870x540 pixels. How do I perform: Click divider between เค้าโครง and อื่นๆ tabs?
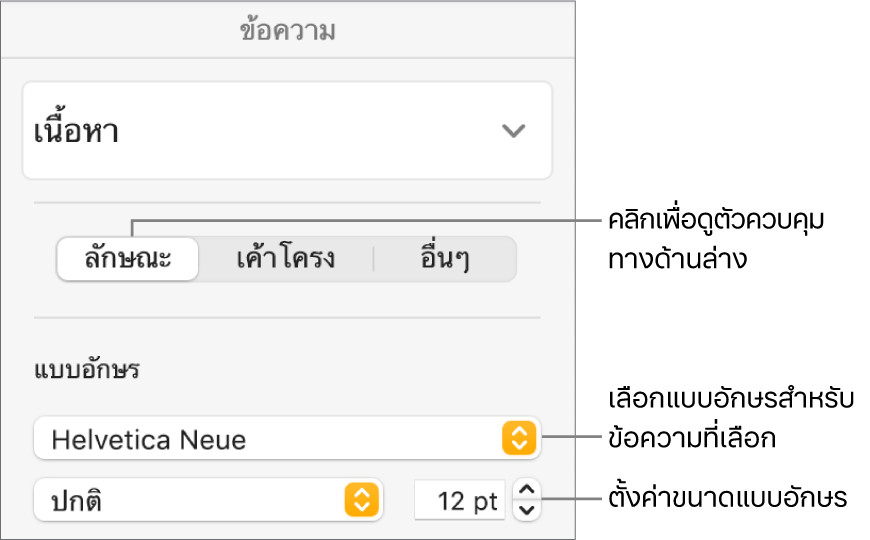coord(374,260)
